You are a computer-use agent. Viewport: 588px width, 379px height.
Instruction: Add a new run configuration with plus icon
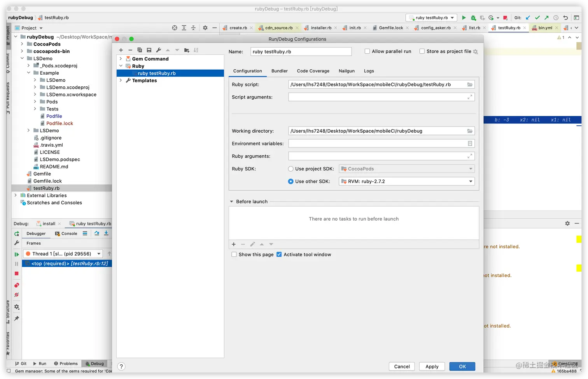[x=121, y=50]
